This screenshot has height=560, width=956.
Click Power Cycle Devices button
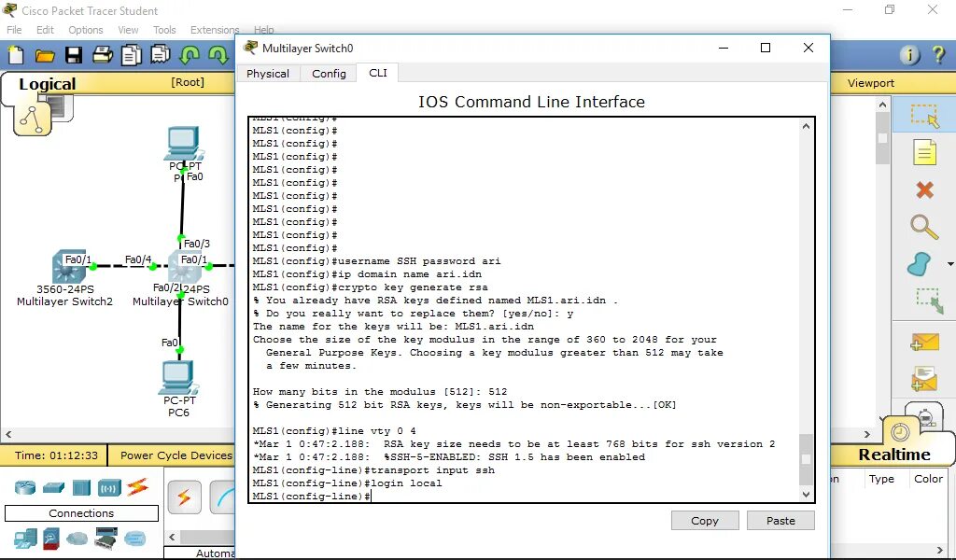176,455
